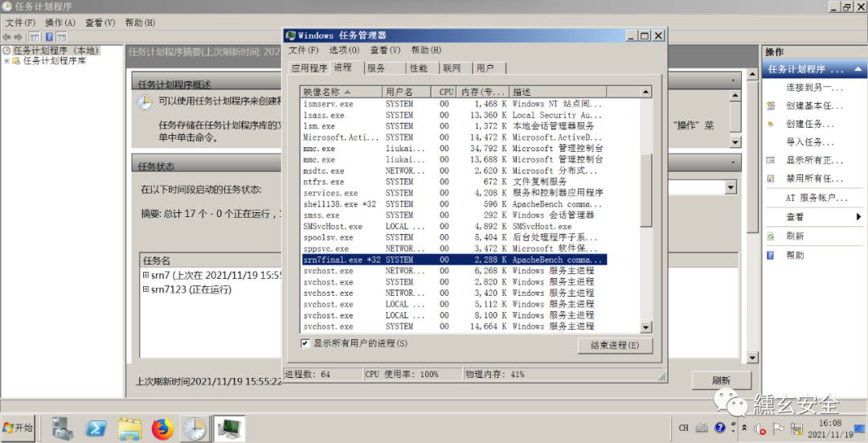
Task: Click the 任务计划程序库 folder icon in tree
Action: tap(17, 61)
